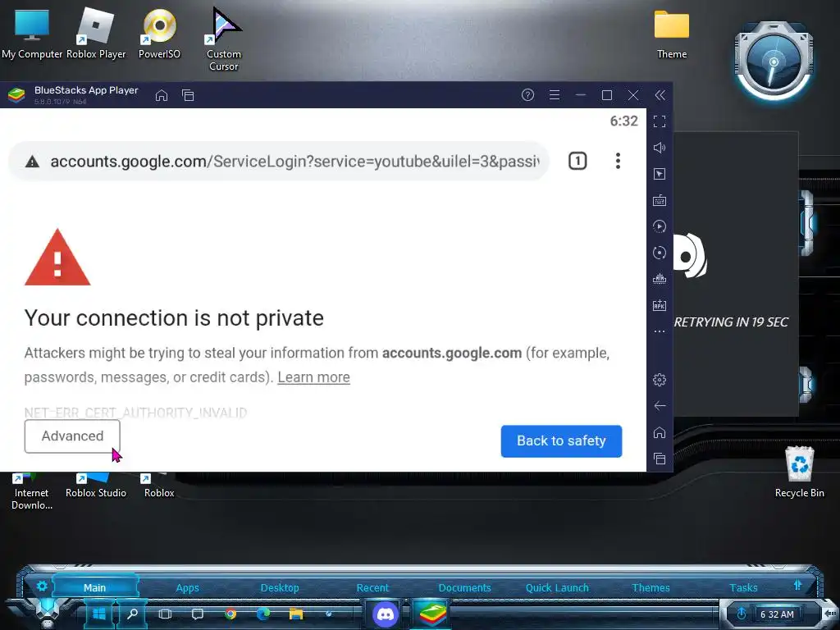Viewport: 840px width, 630px height.
Task: Launch Google Chrome from taskbar
Action: [231, 614]
